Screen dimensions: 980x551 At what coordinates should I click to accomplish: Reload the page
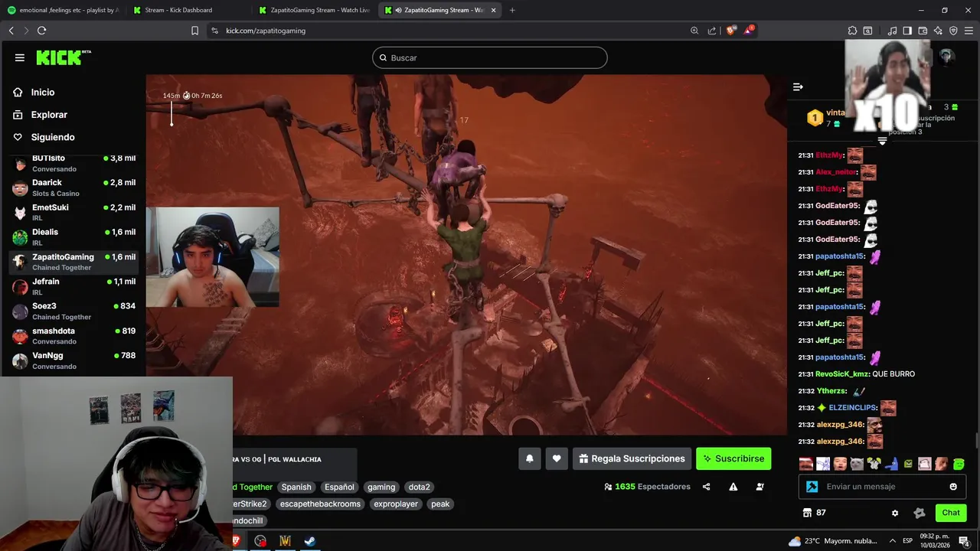(x=41, y=31)
